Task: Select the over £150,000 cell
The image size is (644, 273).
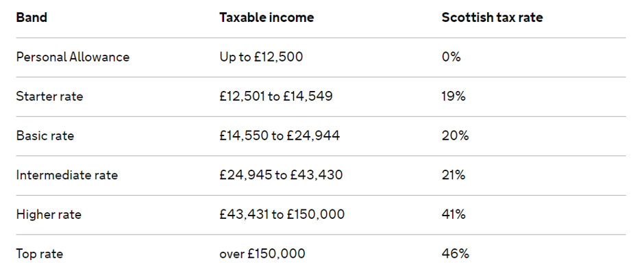Action: click(x=262, y=254)
